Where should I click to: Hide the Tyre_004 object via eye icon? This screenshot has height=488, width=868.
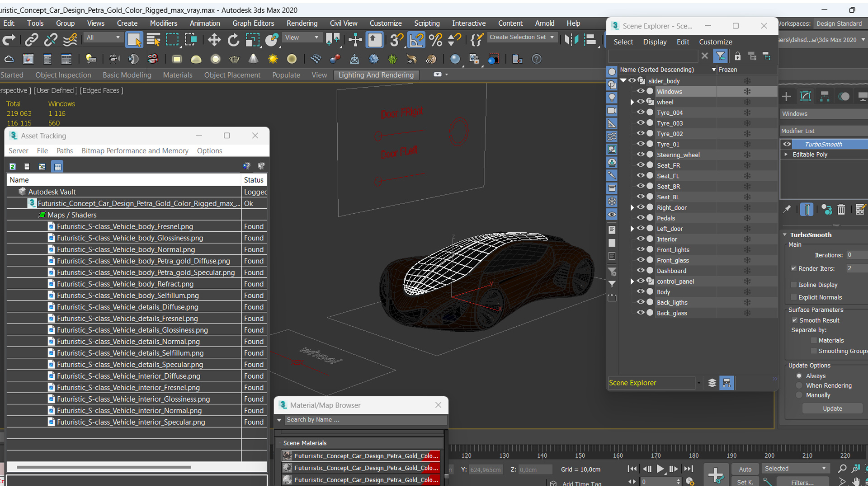pos(641,113)
